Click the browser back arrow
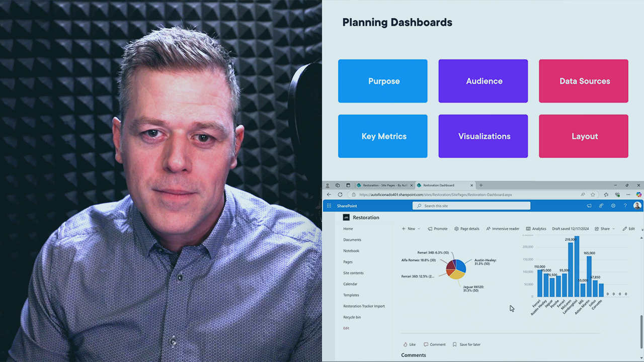The height and width of the screenshot is (362, 644). point(329,195)
